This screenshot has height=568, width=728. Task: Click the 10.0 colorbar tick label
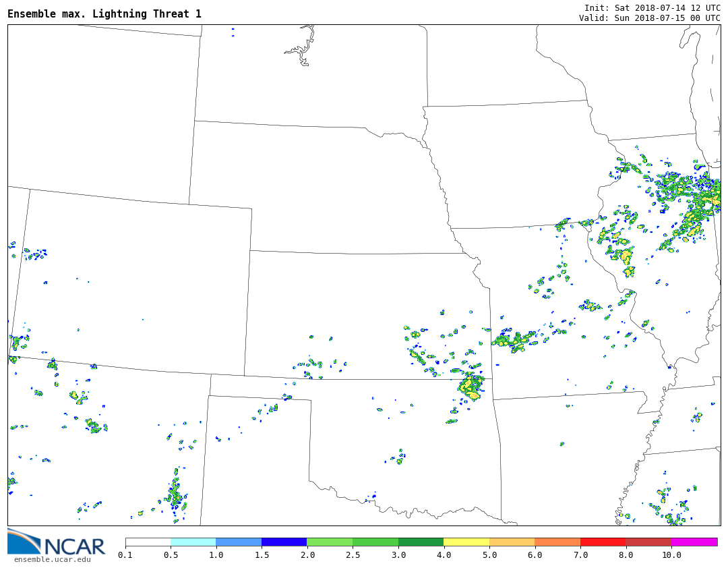pyautogui.click(x=671, y=555)
